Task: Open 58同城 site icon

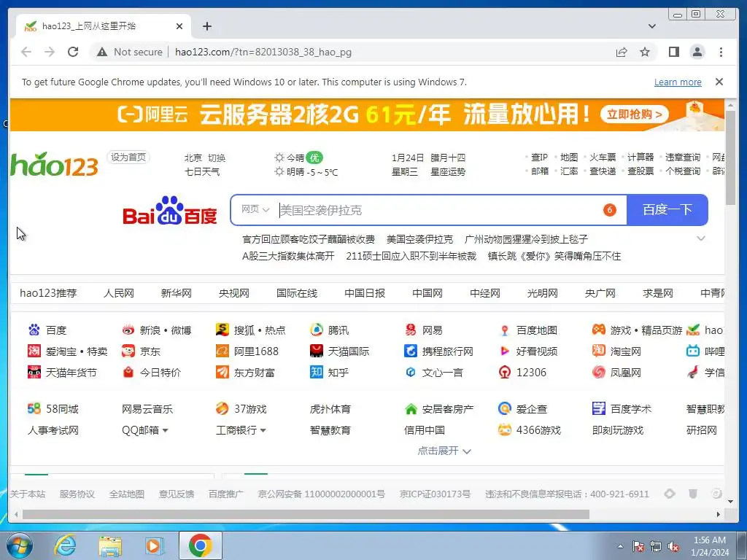Action: click(x=34, y=408)
